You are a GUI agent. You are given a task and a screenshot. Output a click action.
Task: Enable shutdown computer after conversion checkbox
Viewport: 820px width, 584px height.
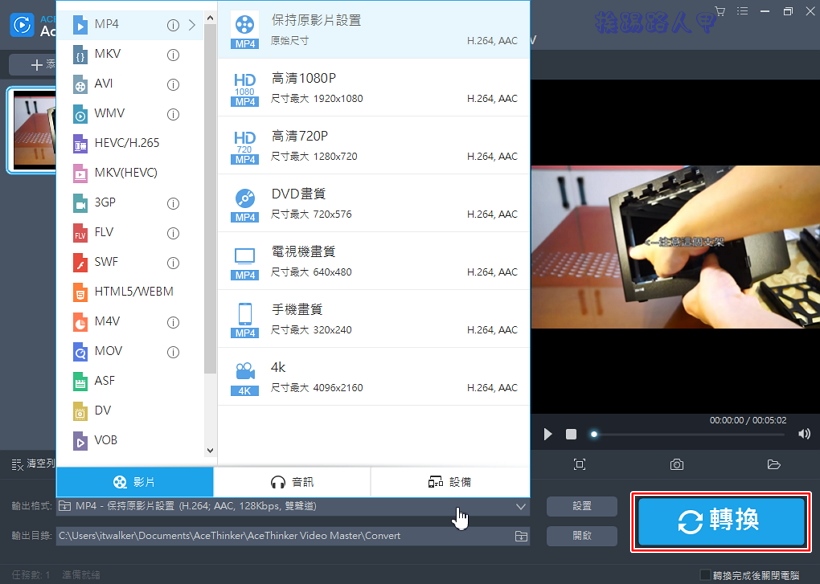click(706, 575)
